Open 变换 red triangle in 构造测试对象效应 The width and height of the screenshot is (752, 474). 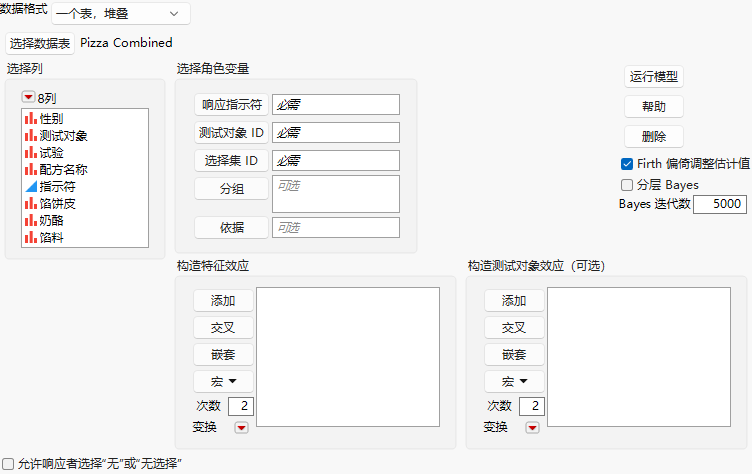532,427
